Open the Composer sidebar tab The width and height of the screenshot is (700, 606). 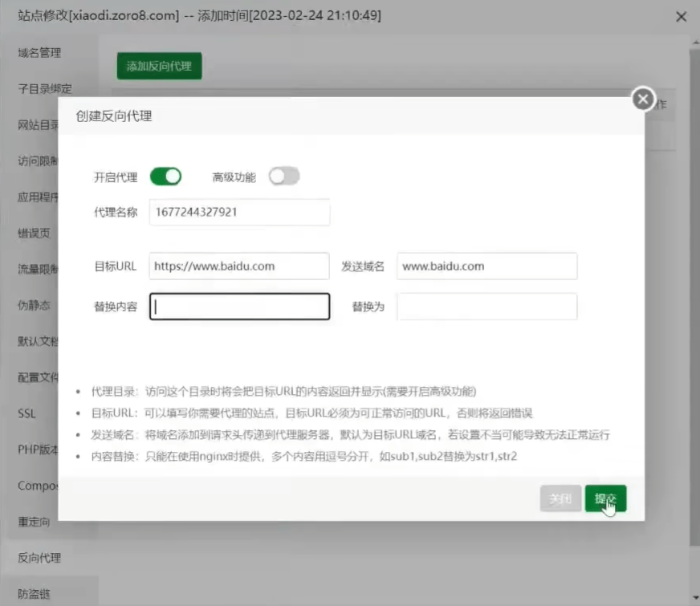(x=39, y=486)
